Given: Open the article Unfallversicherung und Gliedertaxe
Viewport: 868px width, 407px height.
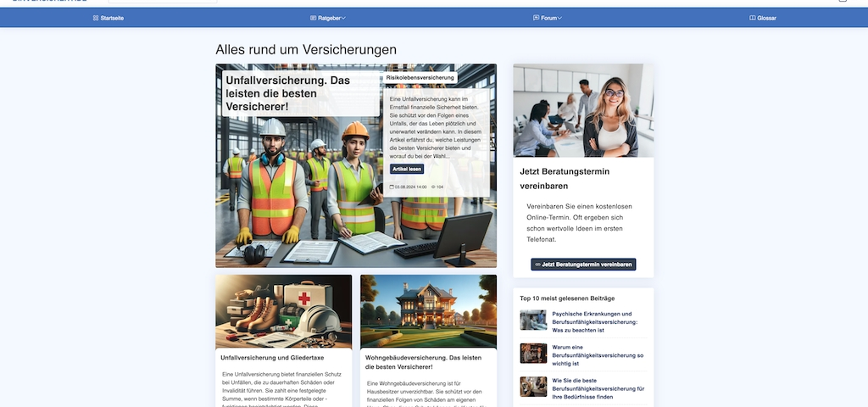Looking at the screenshot, I should click(272, 358).
